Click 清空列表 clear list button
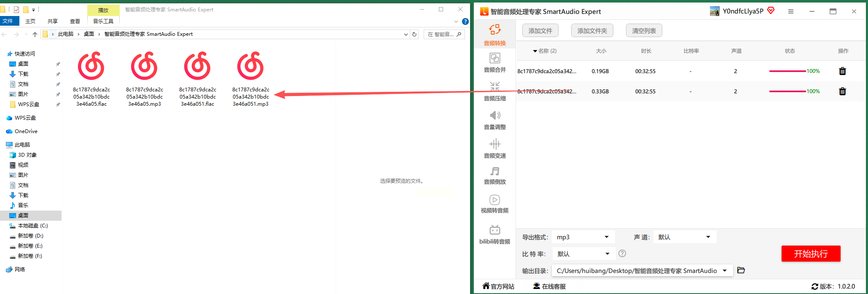 (x=644, y=31)
